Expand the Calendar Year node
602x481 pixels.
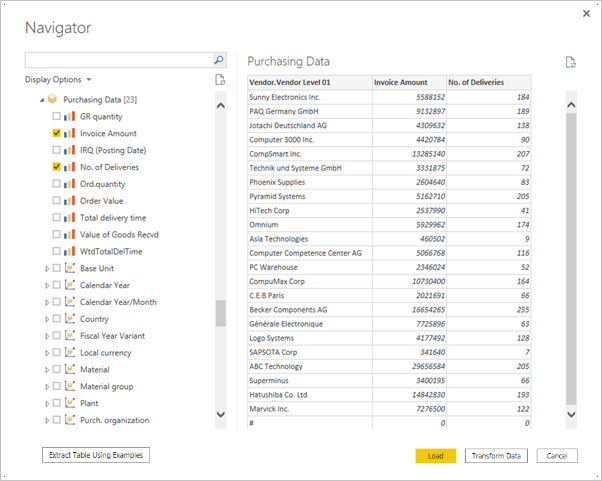[47, 286]
